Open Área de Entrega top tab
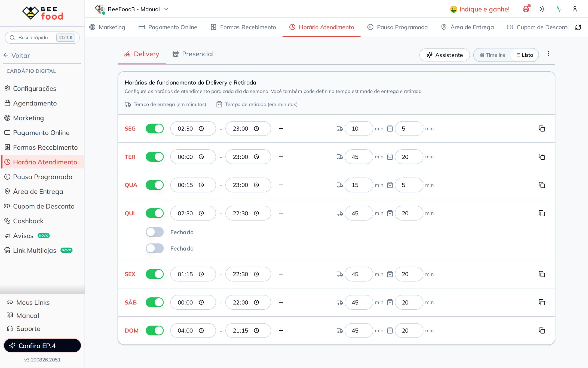This screenshot has height=368, width=588. pyautogui.click(x=467, y=27)
